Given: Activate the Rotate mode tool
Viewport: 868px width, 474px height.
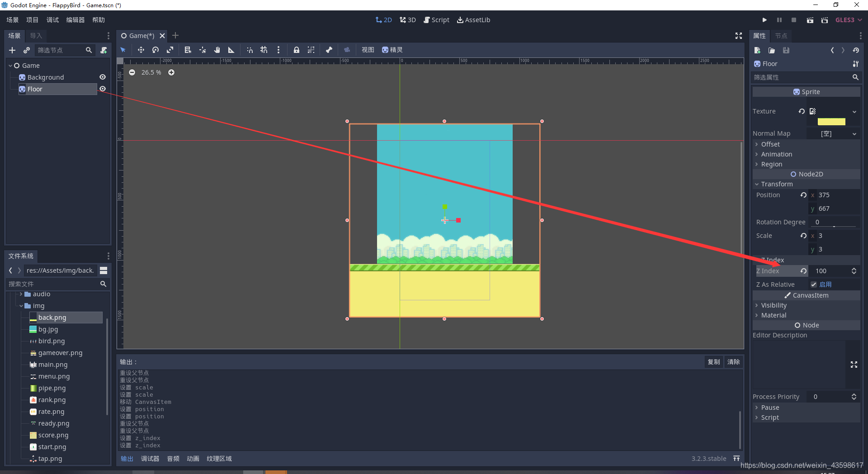Looking at the screenshot, I should [156, 50].
